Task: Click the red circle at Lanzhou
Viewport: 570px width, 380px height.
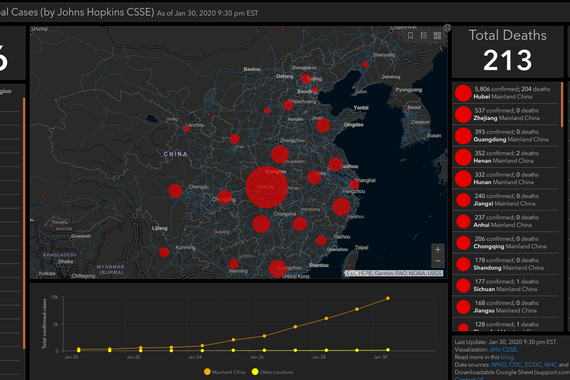Action: (186, 129)
